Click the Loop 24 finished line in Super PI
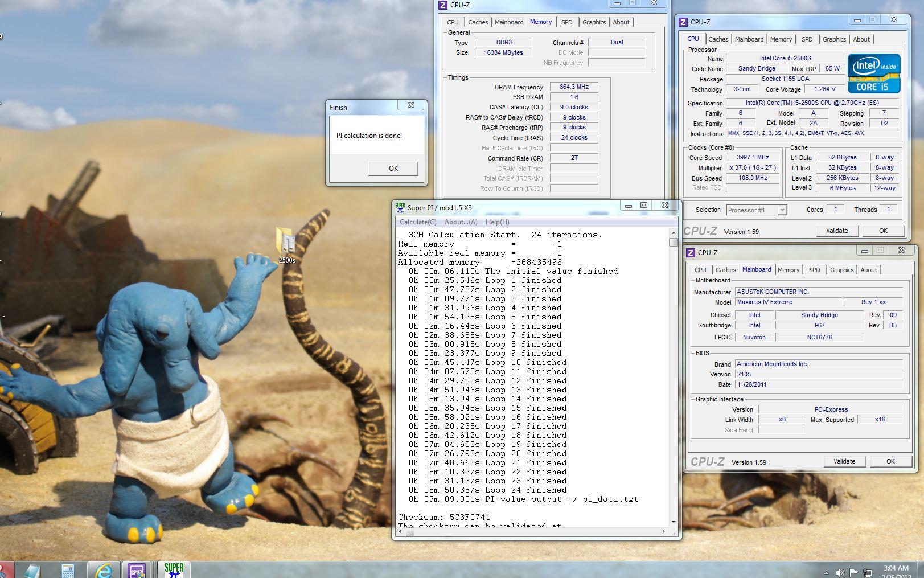Screen dimensions: 924x578 [x=488, y=490]
